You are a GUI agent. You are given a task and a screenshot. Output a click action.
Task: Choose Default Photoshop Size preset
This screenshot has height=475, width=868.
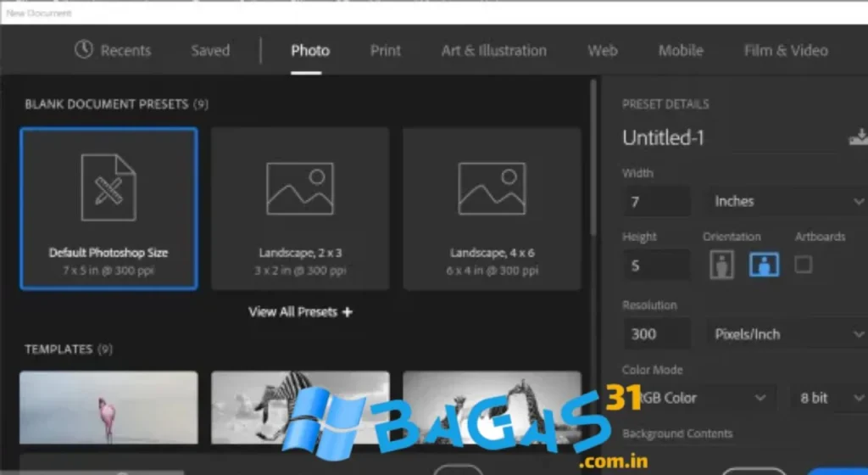[x=108, y=209]
